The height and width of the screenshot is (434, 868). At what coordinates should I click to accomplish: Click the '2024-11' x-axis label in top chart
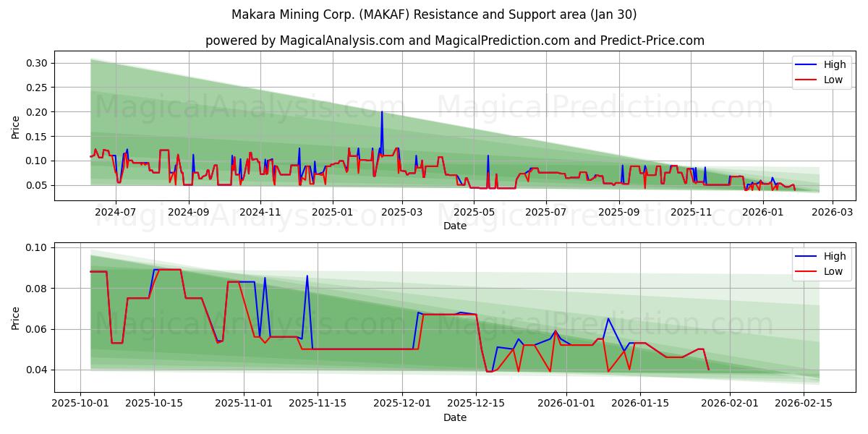tap(260, 213)
